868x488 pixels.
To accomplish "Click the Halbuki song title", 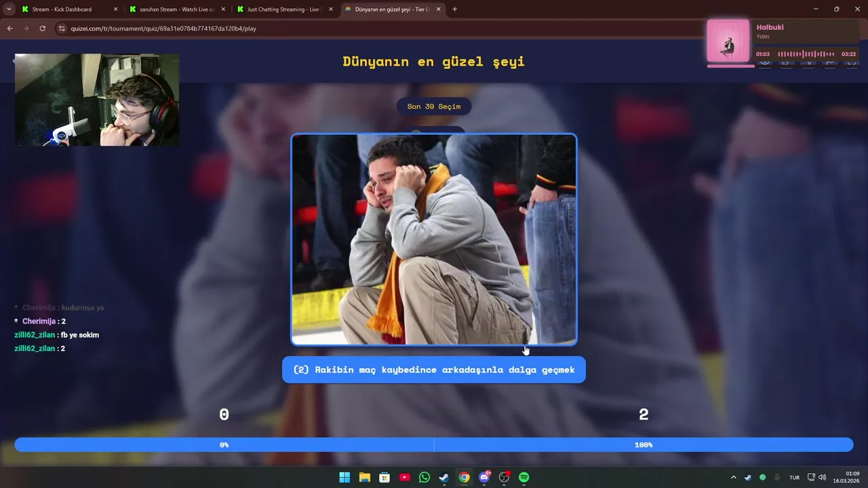I will click(770, 27).
